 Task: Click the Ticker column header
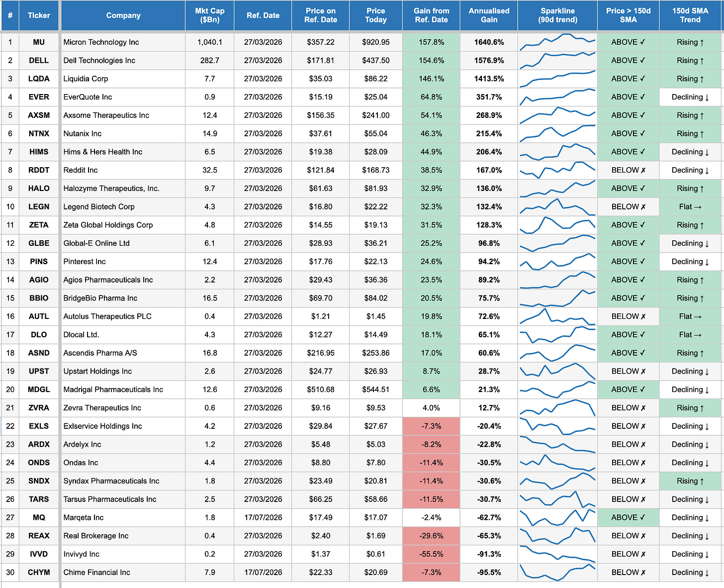tap(39, 15)
